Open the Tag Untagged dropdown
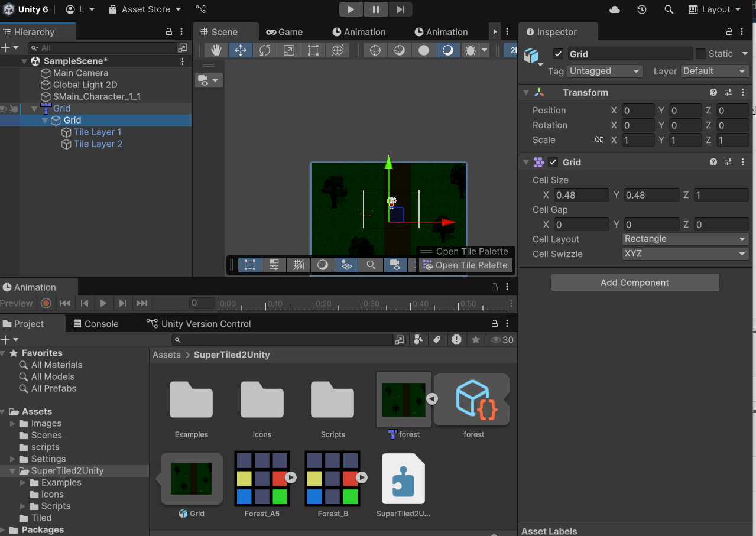 click(x=605, y=71)
